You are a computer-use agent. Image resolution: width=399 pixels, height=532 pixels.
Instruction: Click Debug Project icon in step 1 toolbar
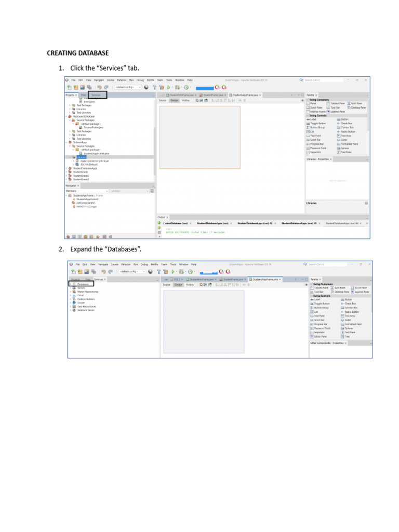[x=177, y=87]
